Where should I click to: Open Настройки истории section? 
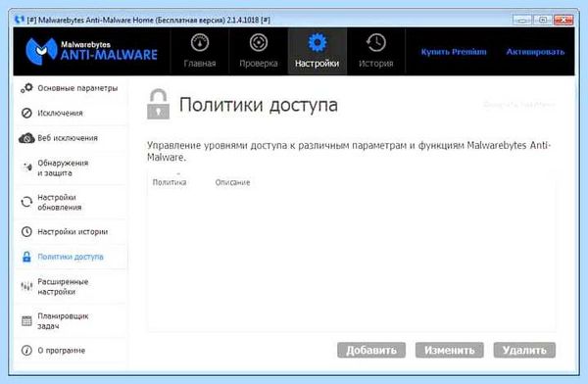click(x=72, y=232)
